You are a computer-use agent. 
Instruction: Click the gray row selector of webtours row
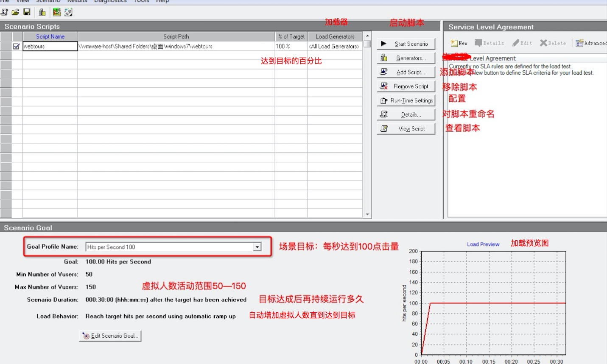pos(6,46)
